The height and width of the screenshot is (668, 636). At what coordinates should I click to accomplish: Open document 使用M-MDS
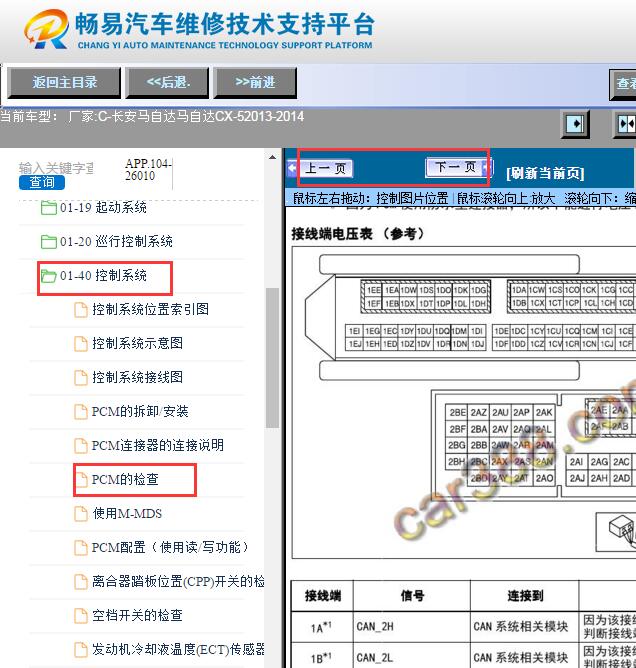pos(127,514)
